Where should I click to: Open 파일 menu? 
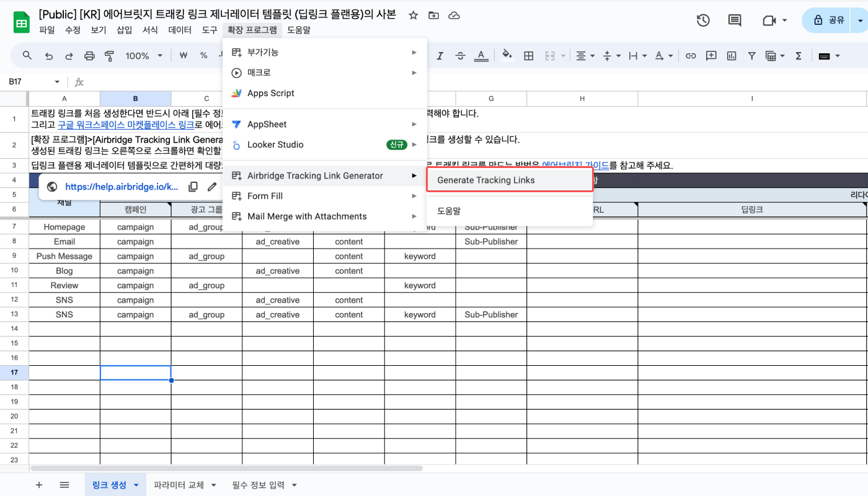[46, 30]
